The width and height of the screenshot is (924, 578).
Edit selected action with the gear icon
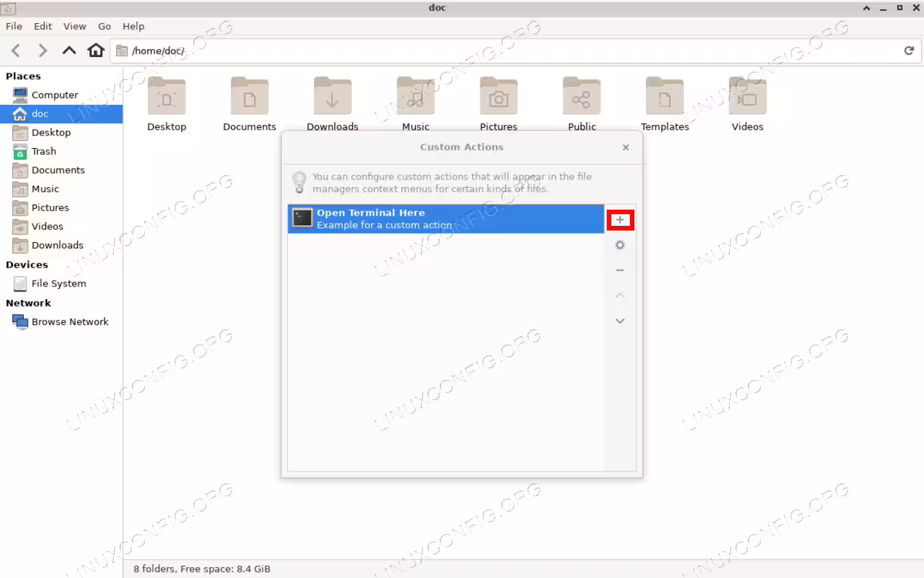[x=620, y=245]
